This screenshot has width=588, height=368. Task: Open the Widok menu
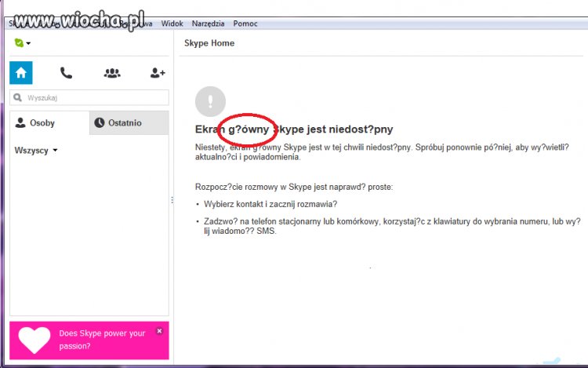[172, 24]
